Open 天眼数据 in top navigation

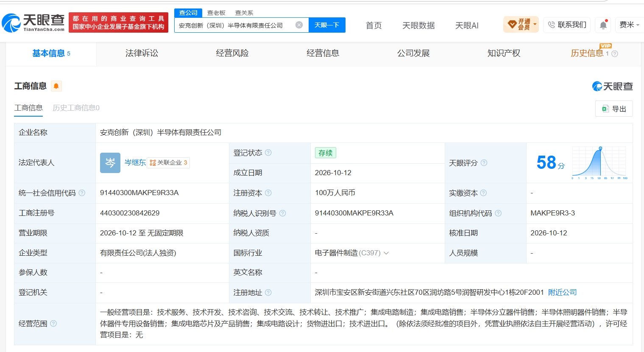point(418,25)
